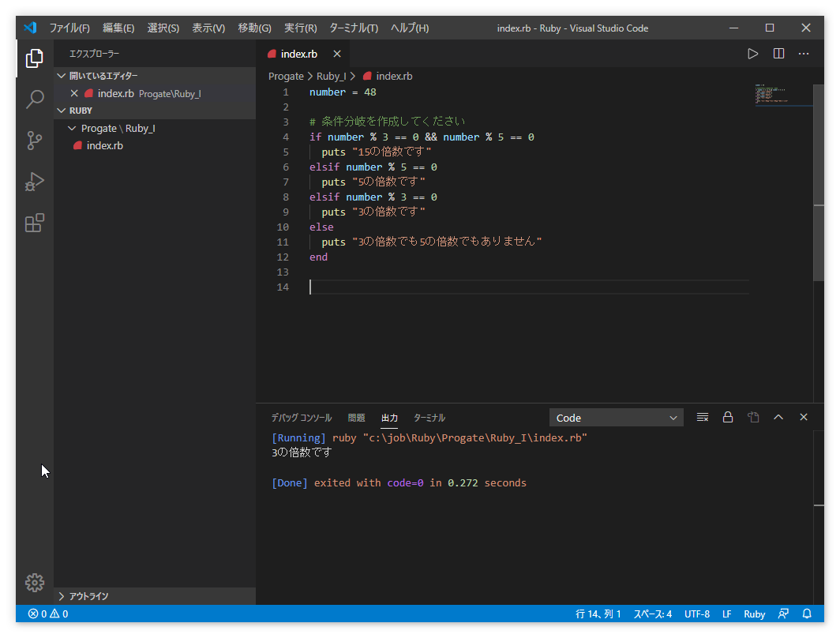Screen dimensions: 840x638
Task: Open the Search view in activity bar
Action: pyautogui.click(x=35, y=99)
